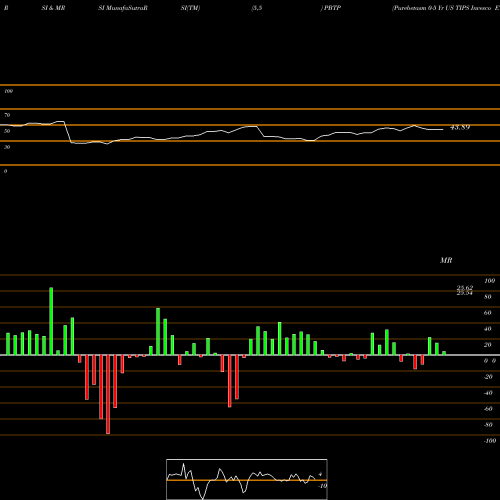Click the 'SI MunafaSutraR' header label
This screenshot has width=500, height=500.
pyautogui.click(x=123, y=8)
